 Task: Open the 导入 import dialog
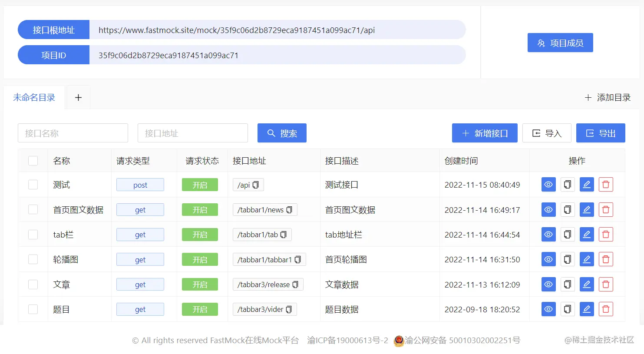[547, 133]
